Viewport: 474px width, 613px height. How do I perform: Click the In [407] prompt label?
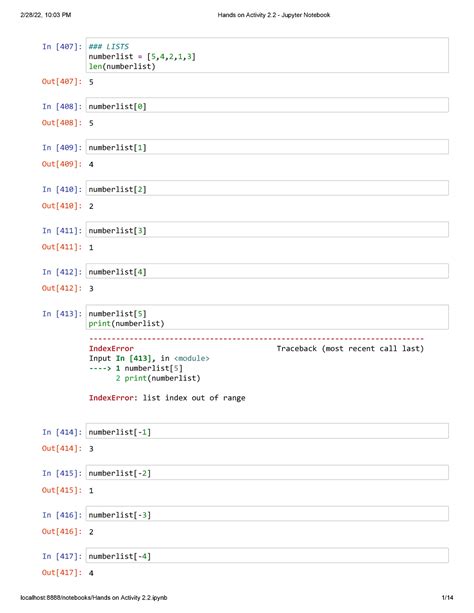tap(62, 47)
